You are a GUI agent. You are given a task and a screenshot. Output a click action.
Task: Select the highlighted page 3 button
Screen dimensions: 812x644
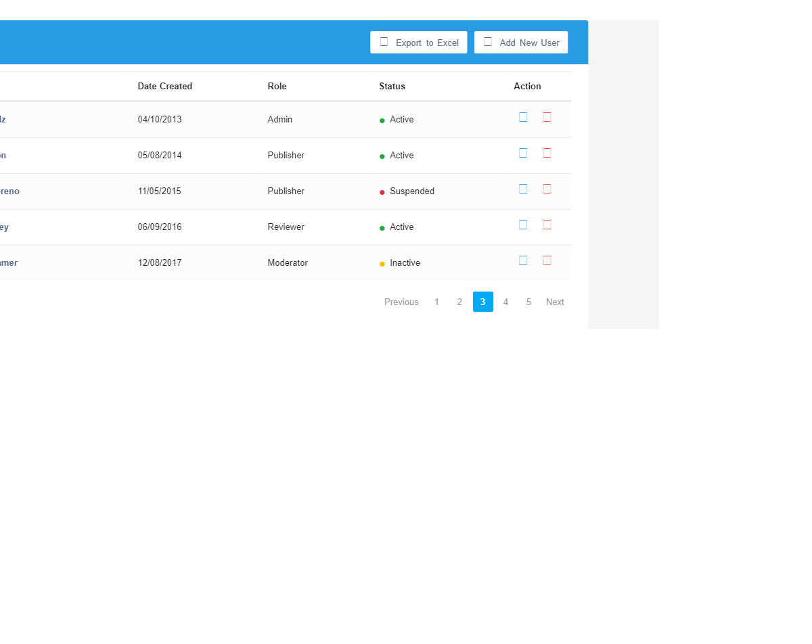[482, 302]
